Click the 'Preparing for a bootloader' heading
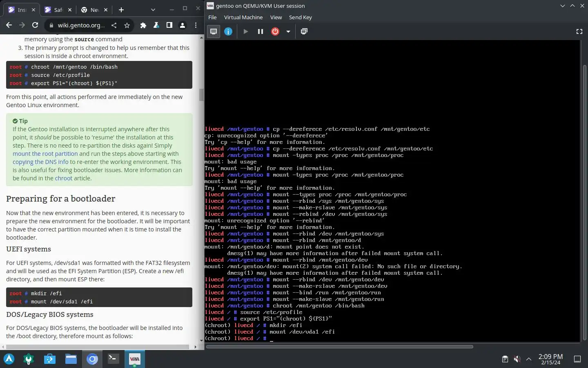588x368 pixels. (x=60, y=199)
